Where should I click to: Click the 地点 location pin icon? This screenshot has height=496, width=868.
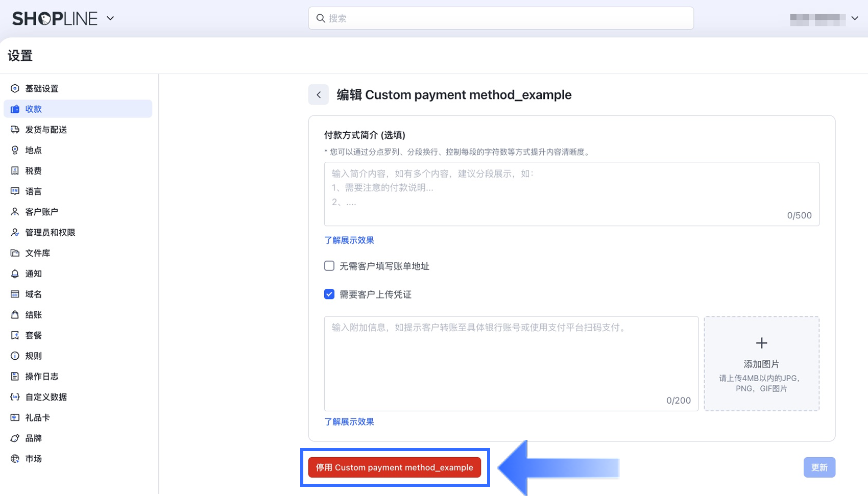pyautogui.click(x=15, y=150)
